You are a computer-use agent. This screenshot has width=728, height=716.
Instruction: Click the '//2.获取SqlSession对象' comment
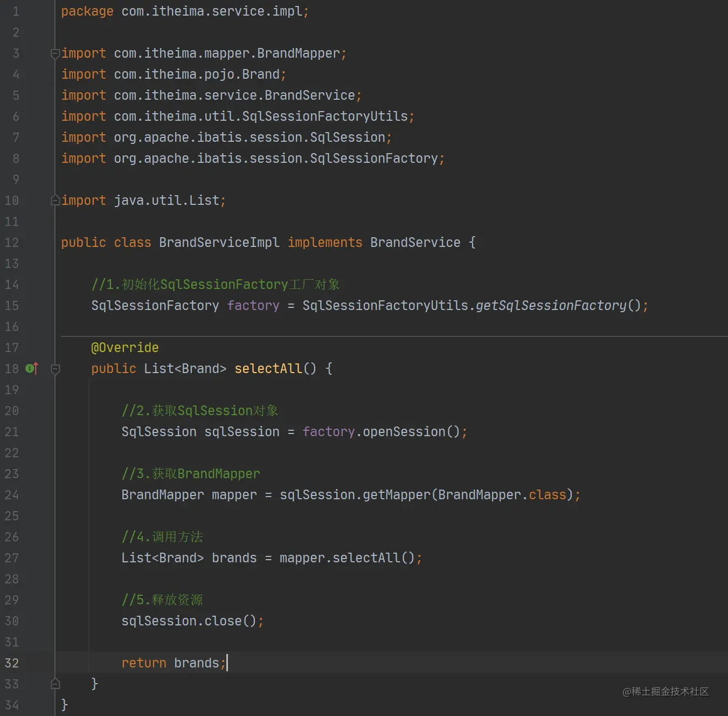click(x=200, y=411)
